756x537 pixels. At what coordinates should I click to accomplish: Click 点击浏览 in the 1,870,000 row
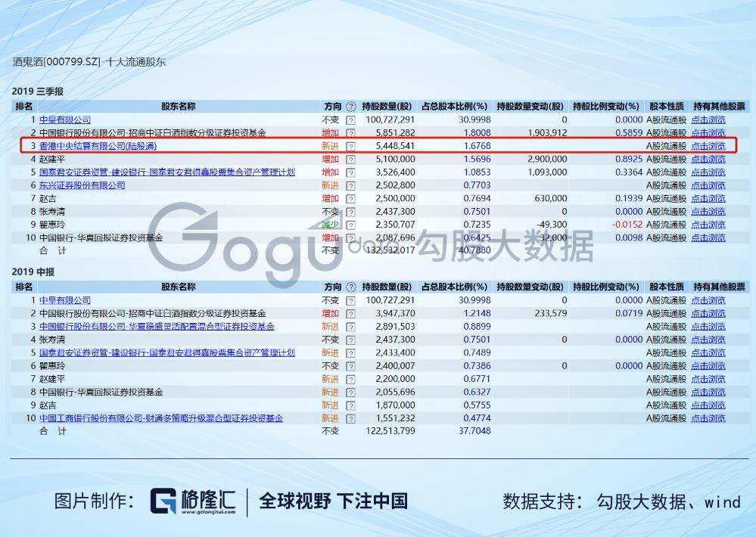click(708, 405)
